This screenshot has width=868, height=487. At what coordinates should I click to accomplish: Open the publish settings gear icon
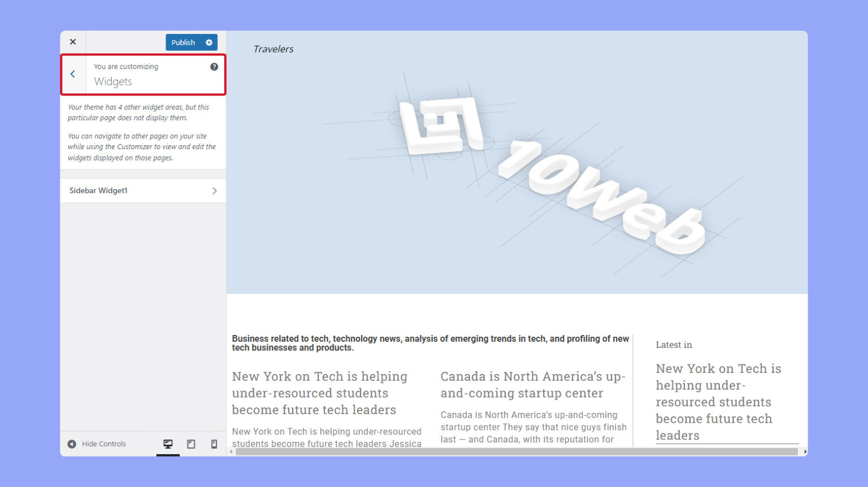pyautogui.click(x=209, y=42)
